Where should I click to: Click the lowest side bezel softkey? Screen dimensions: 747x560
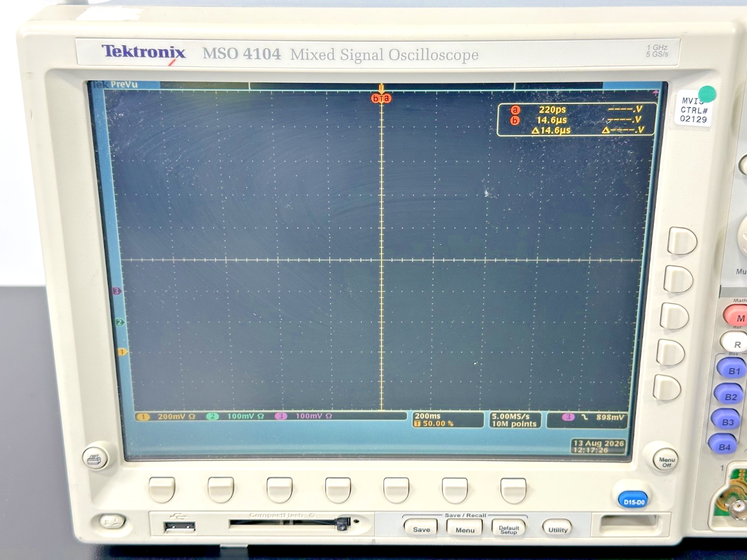click(x=666, y=387)
